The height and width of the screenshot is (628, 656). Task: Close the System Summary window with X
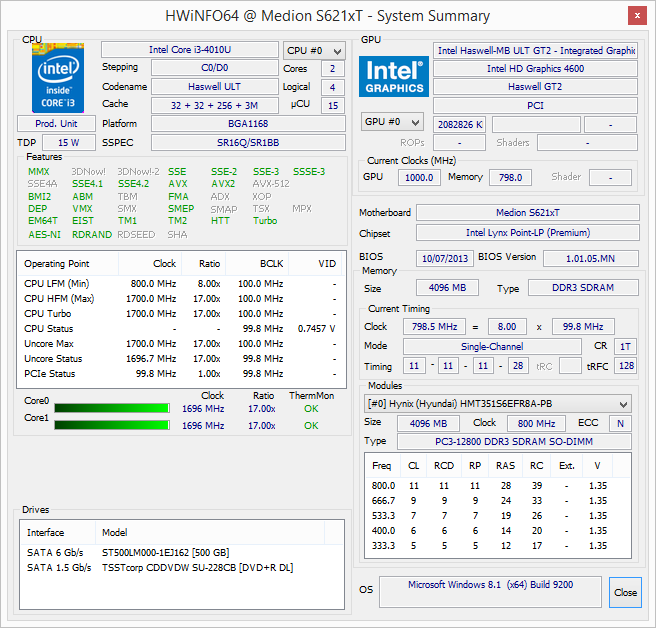637,15
